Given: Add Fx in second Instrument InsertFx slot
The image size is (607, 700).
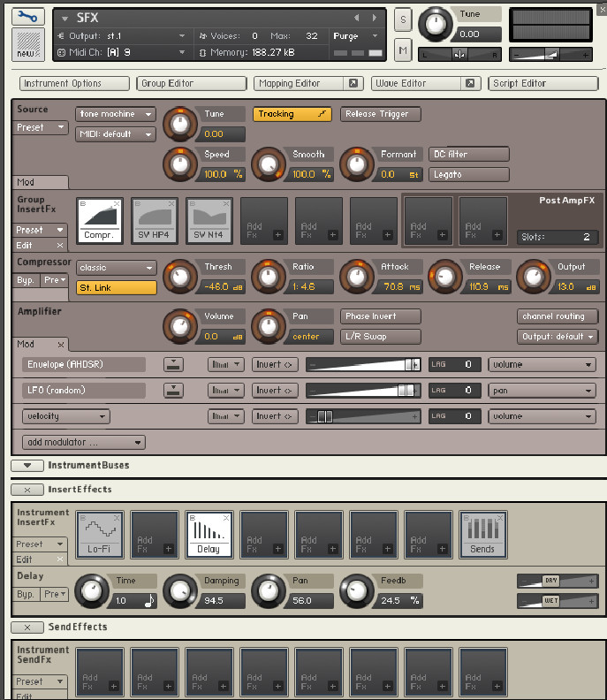Looking at the screenshot, I should (154, 535).
